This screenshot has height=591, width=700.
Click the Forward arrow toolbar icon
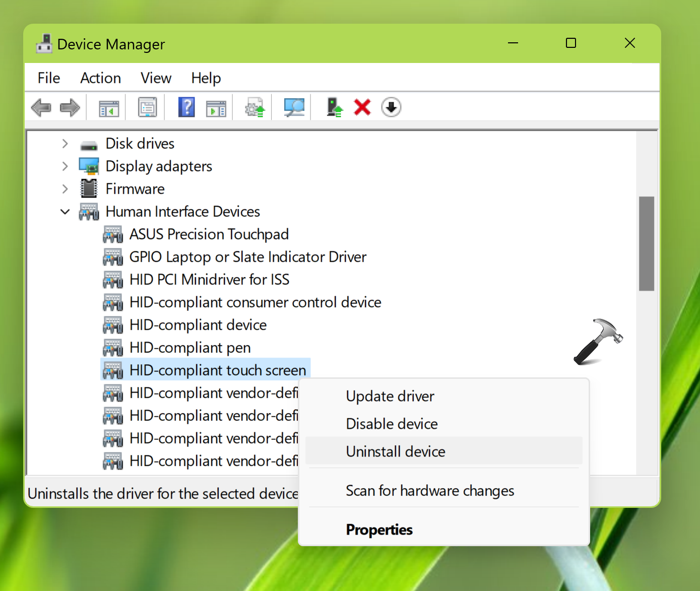(x=70, y=107)
